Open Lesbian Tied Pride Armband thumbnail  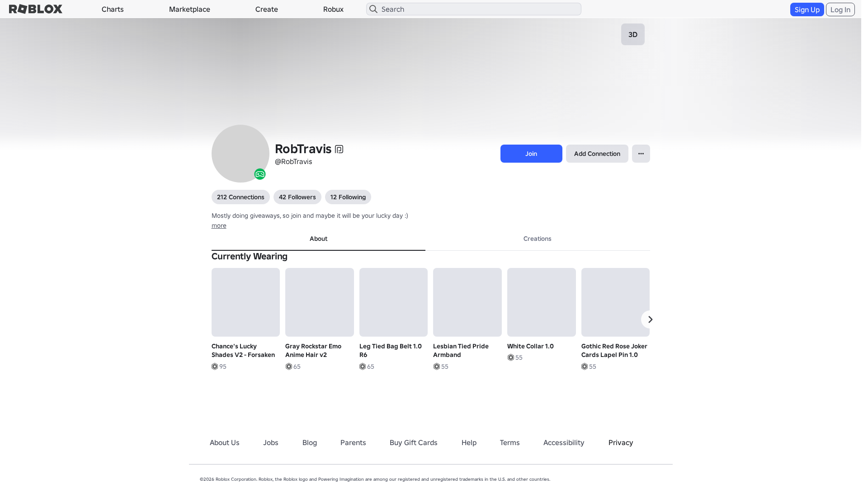point(467,302)
